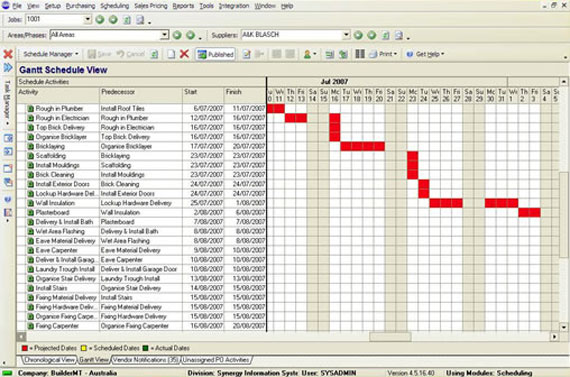Image resolution: width=570 pixels, height=377 pixels.
Task: Switch to the Vendor Notifications tab
Action: pos(146,360)
